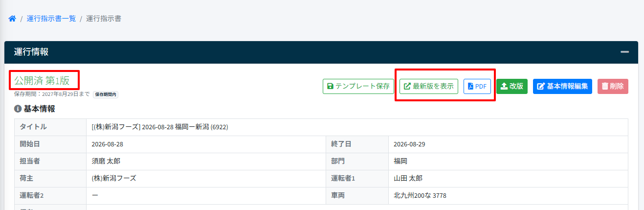
Task: Click the テンプレート保存 button
Action: (x=358, y=86)
